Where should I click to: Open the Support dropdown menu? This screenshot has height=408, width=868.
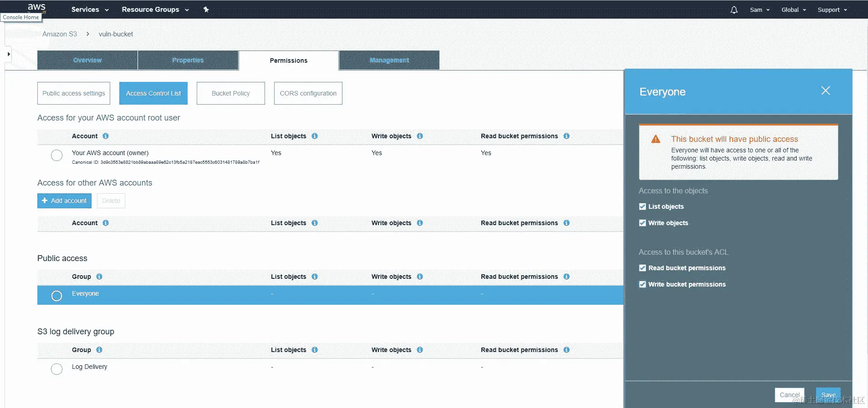832,10
